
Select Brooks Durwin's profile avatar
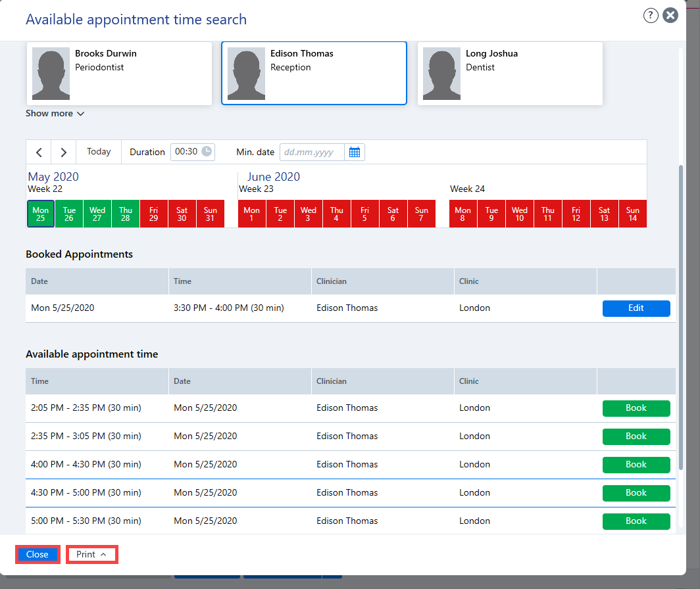point(51,74)
